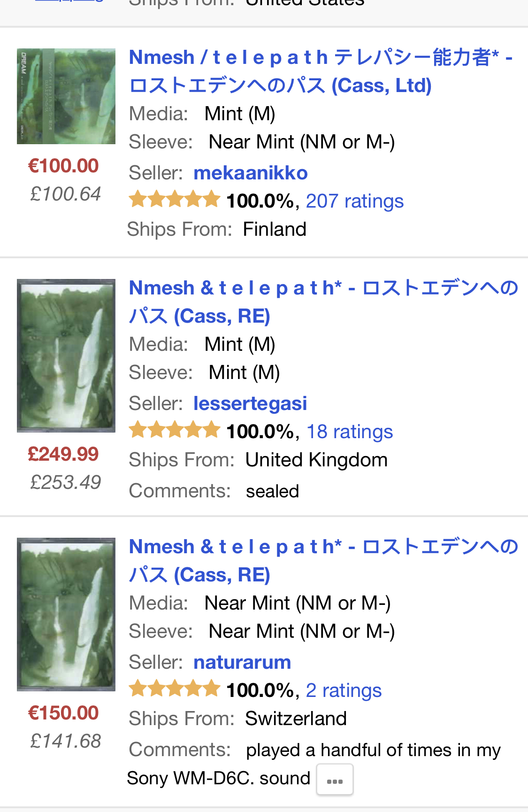Click the star rating icons for lessertegasi
The width and height of the screenshot is (528, 812).
(x=175, y=430)
